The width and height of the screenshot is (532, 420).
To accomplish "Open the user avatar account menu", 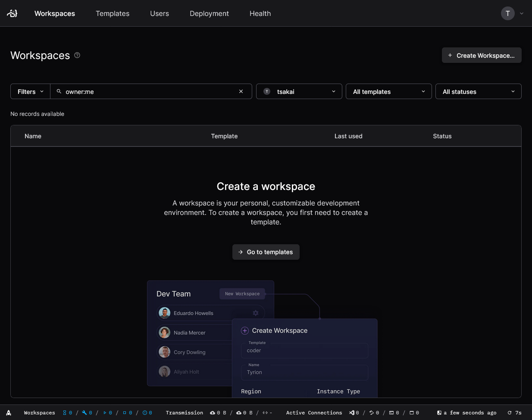I will tap(512, 13).
